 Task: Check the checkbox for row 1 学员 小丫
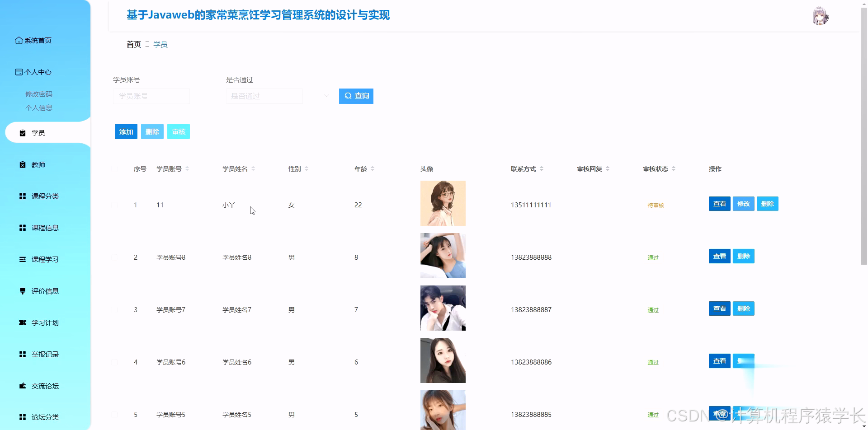point(115,205)
